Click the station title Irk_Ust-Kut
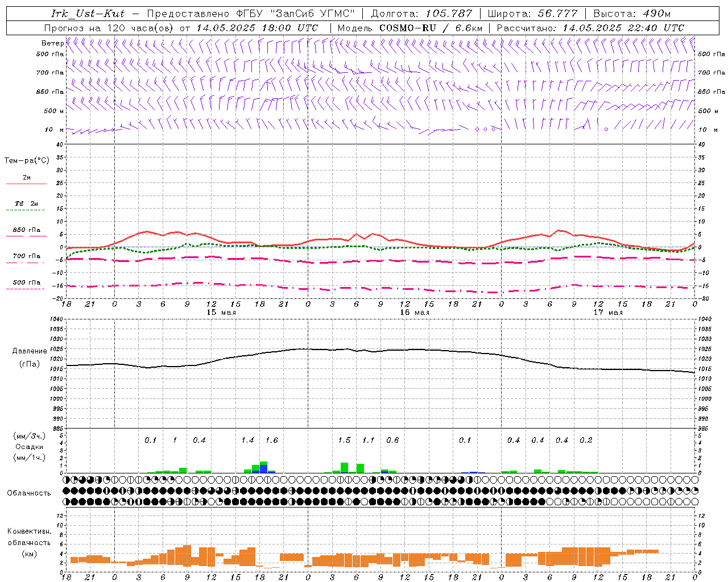 tap(88, 14)
